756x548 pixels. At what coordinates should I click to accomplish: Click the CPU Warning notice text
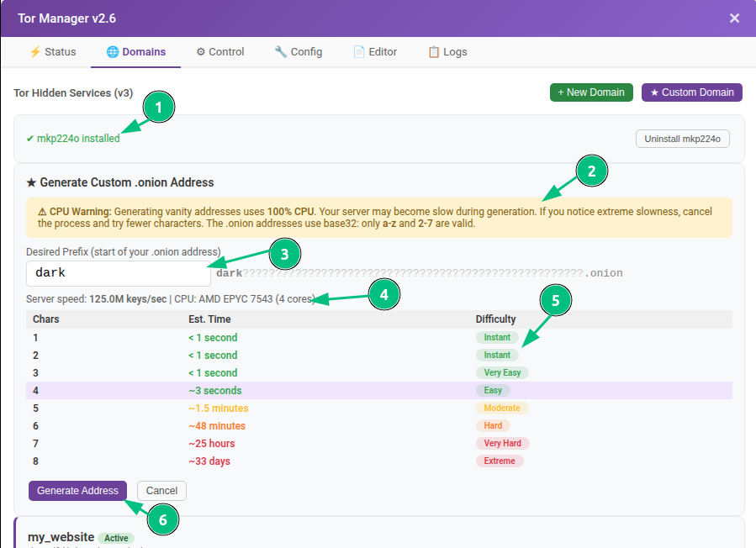(x=379, y=218)
